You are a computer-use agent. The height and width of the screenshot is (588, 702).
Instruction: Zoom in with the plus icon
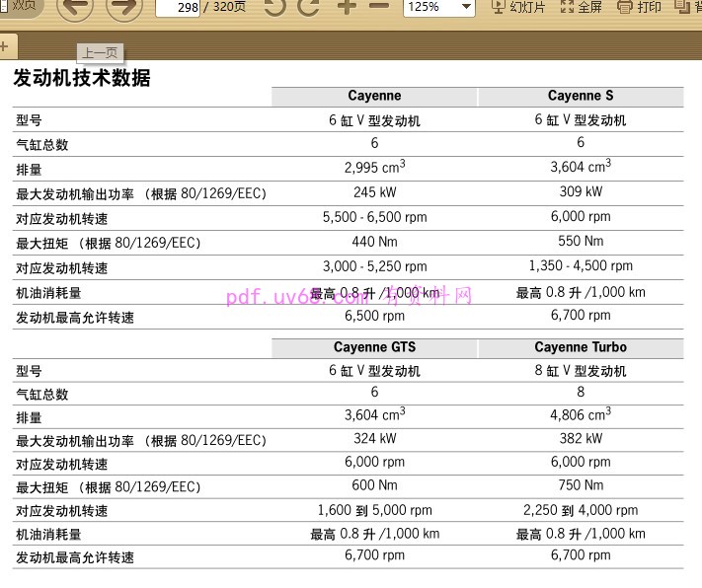pyautogui.click(x=346, y=7)
